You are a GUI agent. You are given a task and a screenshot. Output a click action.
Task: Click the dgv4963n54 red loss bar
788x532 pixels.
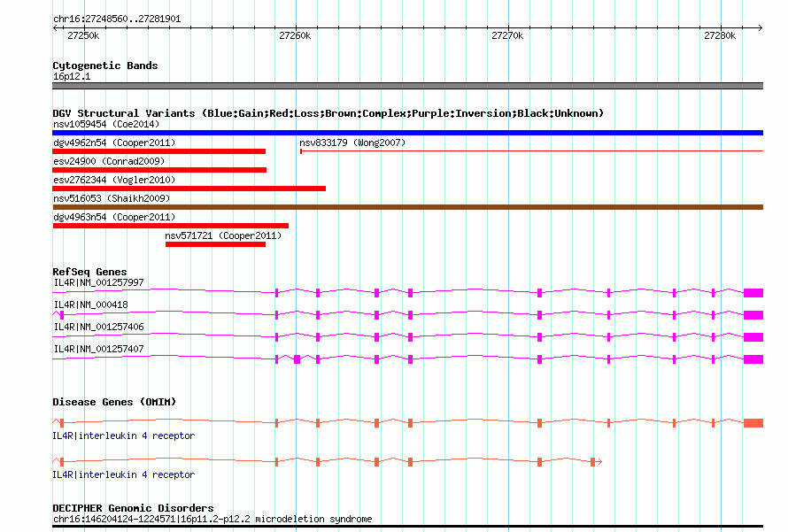tap(170, 226)
